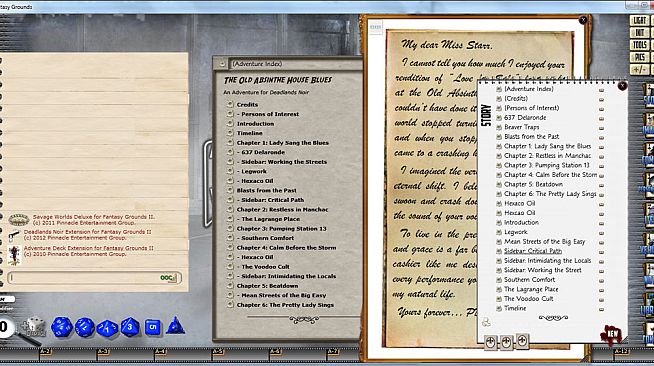654x366 pixels.
Task: Toggle sharing icon right of (Credits) entry
Action: pos(601,99)
